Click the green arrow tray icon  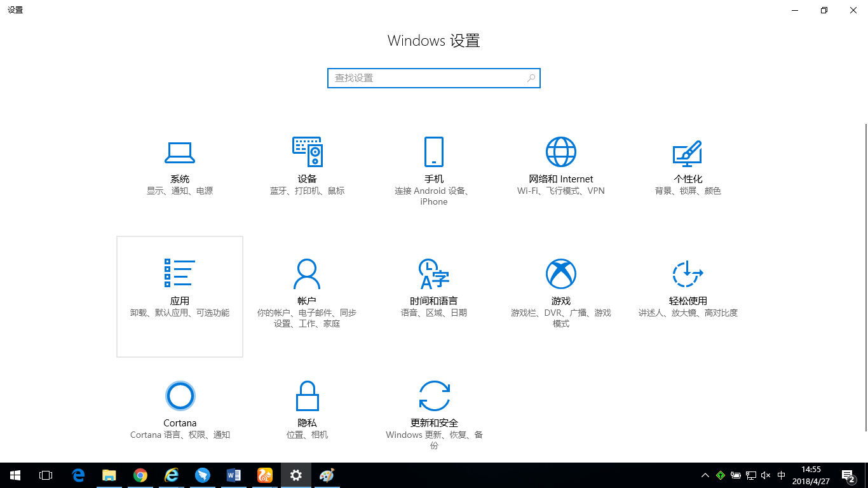tap(721, 475)
